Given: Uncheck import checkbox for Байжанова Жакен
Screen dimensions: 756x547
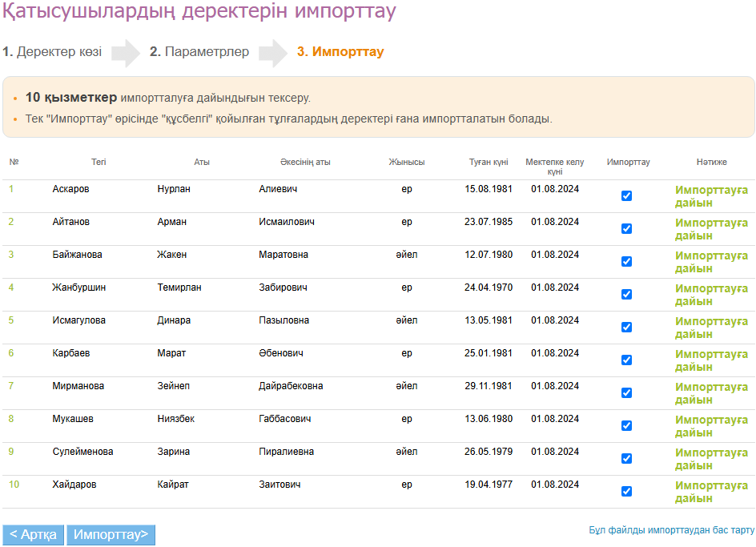Looking at the screenshot, I should [626, 261].
